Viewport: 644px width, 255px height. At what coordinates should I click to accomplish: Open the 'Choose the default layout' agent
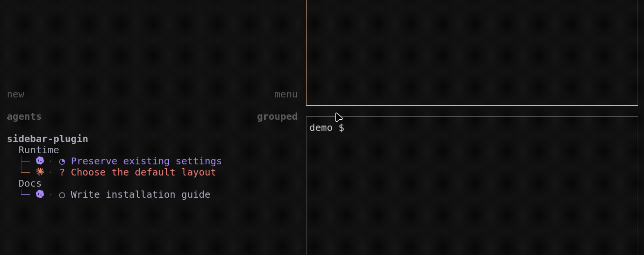click(144, 172)
